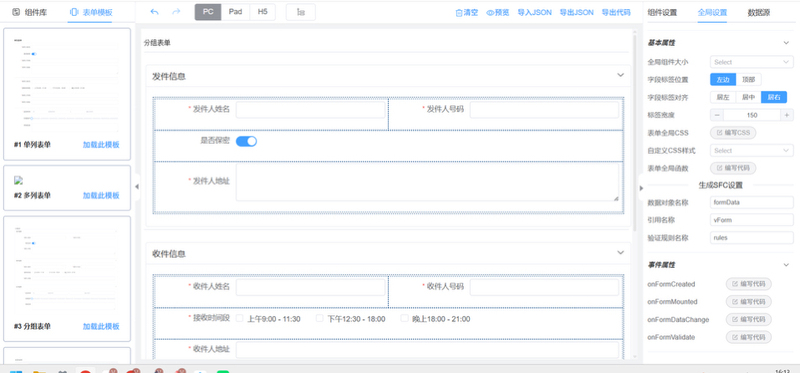
Task: Check the 晚上18:00 - 21:00 checkbox
Action: [405, 319]
